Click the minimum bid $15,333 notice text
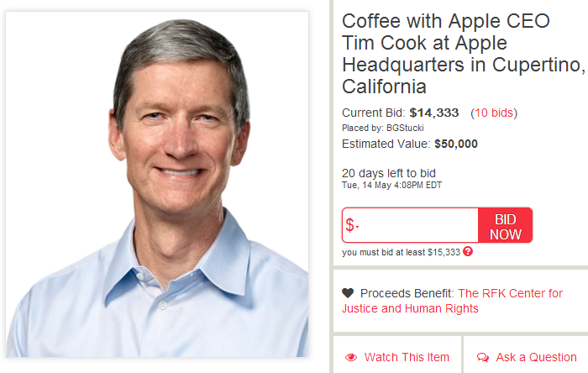The image size is (588, 373). click(x=401, y=251)
